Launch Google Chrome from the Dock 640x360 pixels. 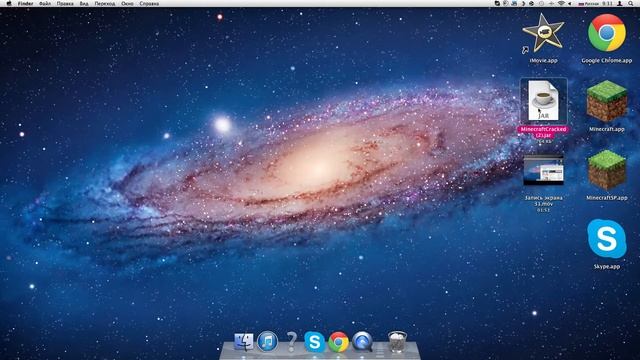coord(338,341)
